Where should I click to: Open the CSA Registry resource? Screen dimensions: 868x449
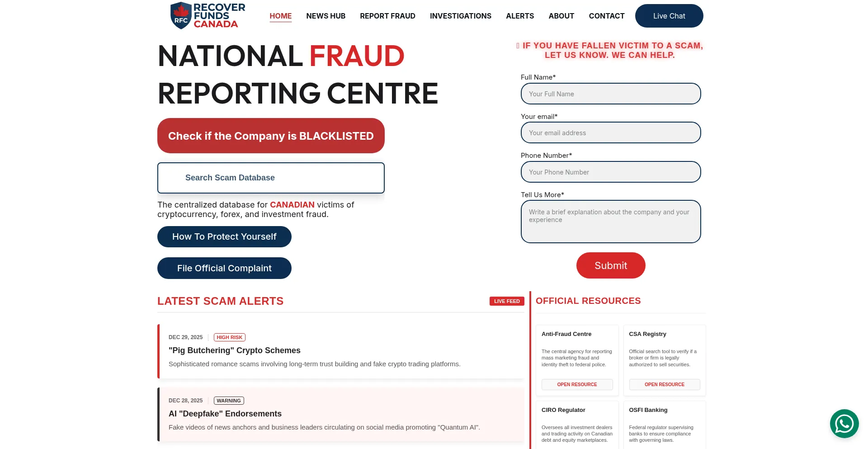click(x=665, y=384)
